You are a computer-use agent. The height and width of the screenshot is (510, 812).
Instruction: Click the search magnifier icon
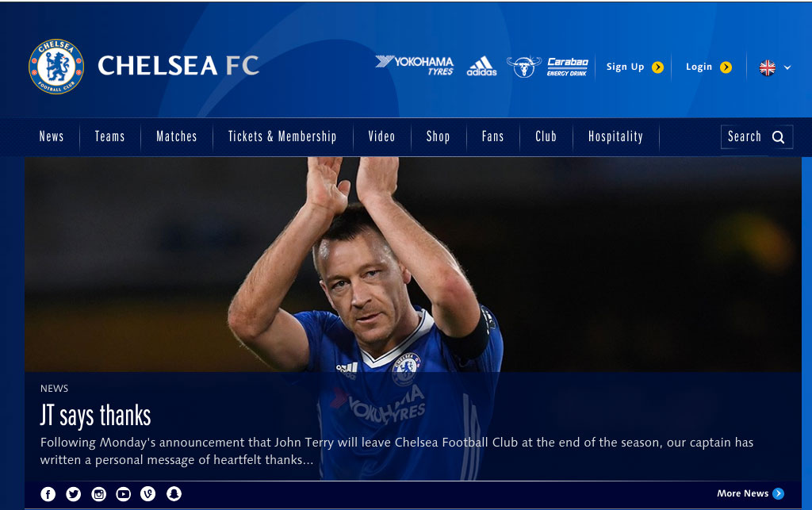click(x=779, y=137)
